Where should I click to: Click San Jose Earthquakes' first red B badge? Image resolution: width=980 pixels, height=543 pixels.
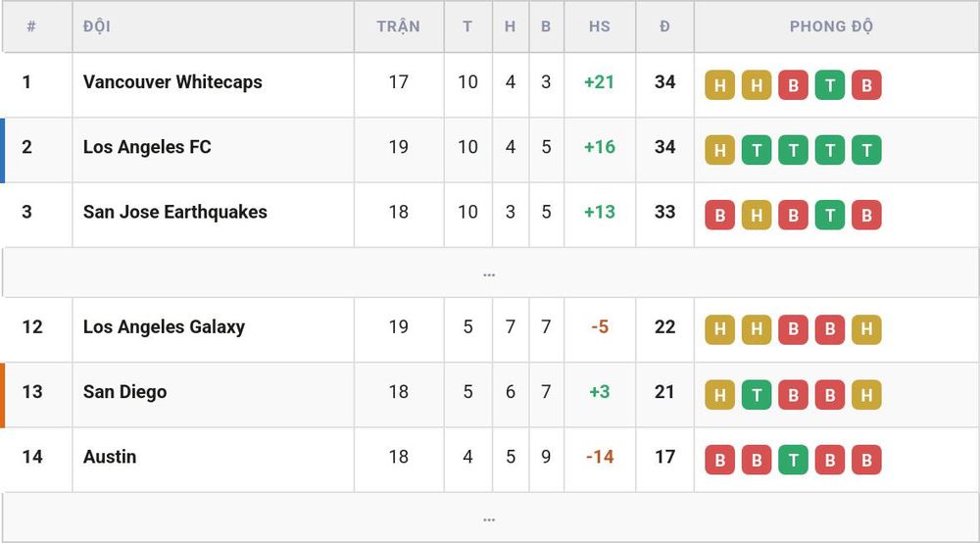point(720,215)
